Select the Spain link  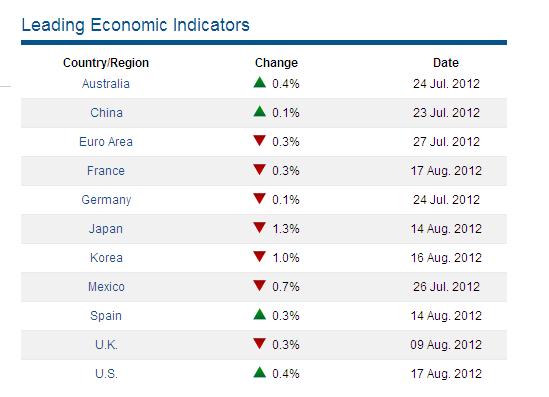106,316
